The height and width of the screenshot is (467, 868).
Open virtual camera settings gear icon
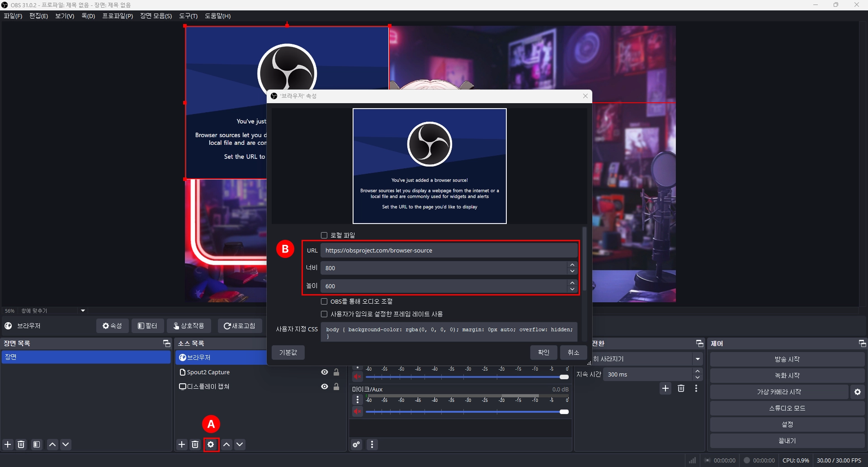coord(858,392)
